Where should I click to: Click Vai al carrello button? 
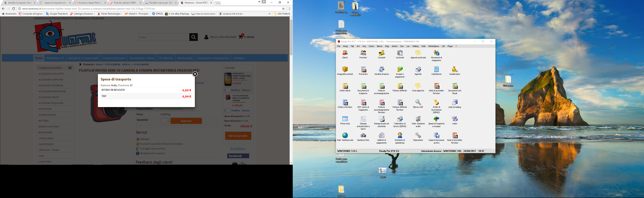point(238,136)
